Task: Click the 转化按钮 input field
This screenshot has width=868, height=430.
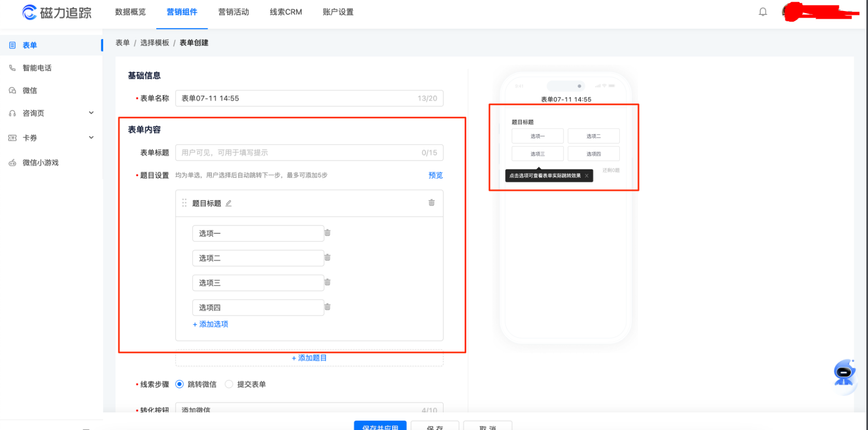Action: click(309, 409)
